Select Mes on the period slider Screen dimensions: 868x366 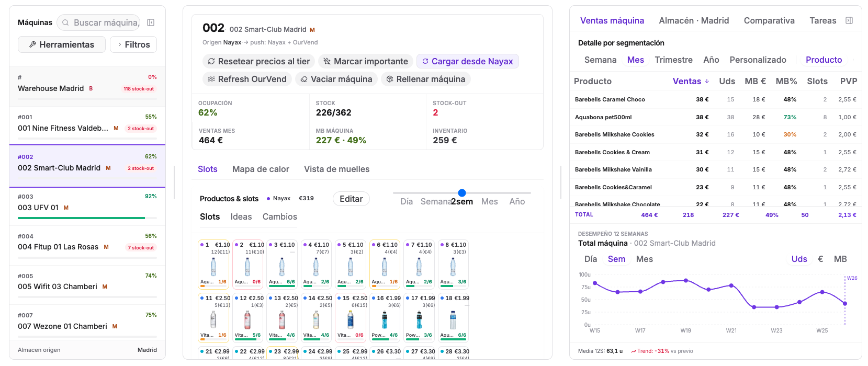click(489, 201)
